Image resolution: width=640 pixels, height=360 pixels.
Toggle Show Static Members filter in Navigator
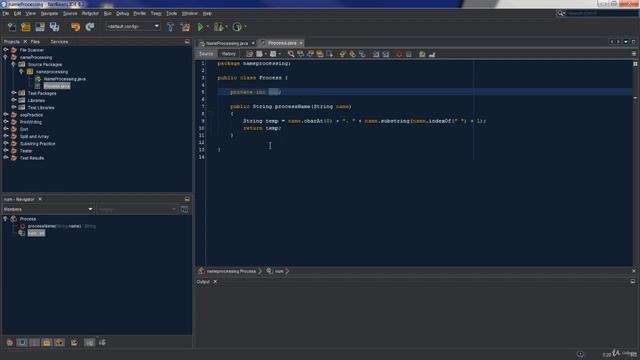coord(35,342)
